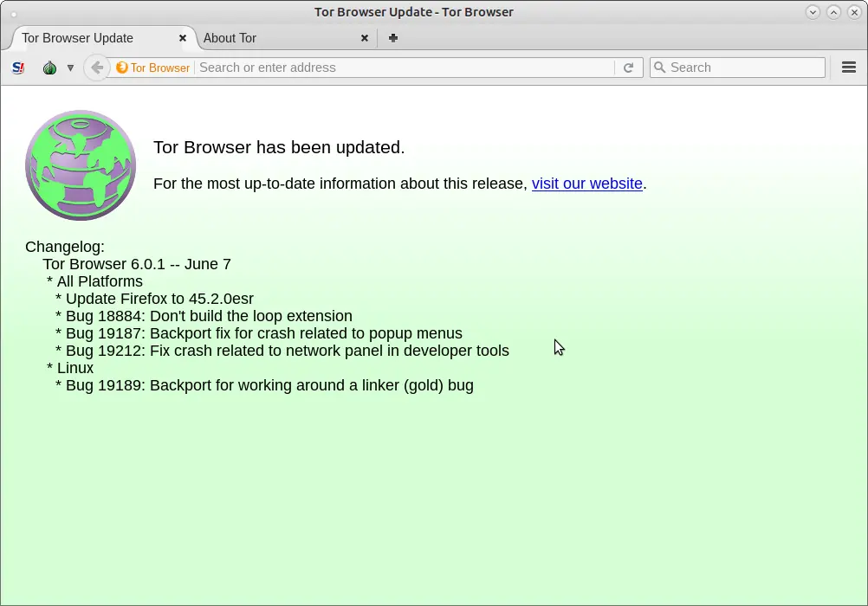Focus the Search or enter address field

[x=405, y=68]
